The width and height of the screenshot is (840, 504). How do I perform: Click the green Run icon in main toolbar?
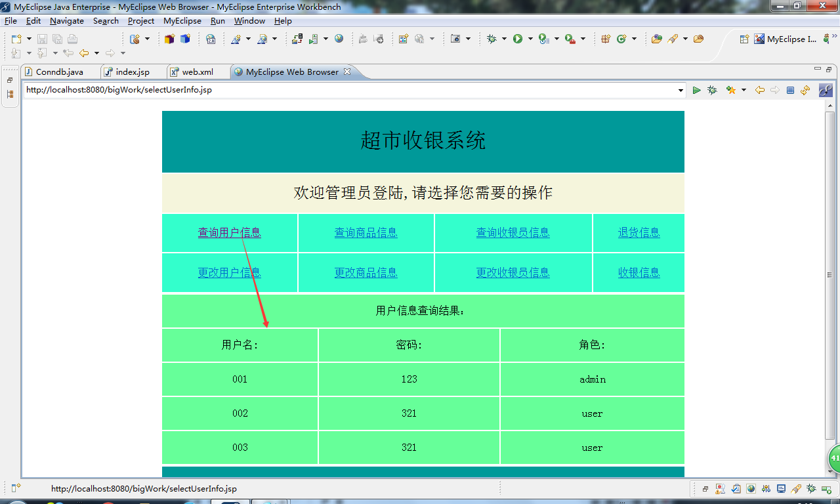pos(518,39)
